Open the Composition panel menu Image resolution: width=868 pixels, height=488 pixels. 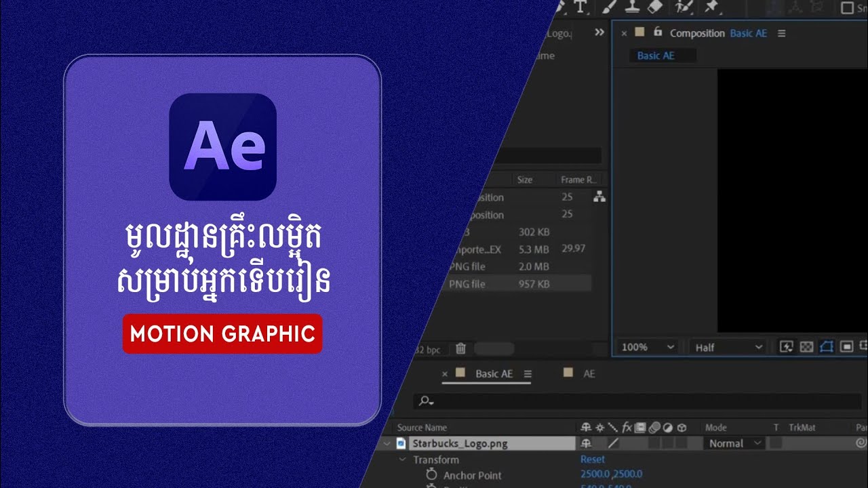click(x=781, y=33)
